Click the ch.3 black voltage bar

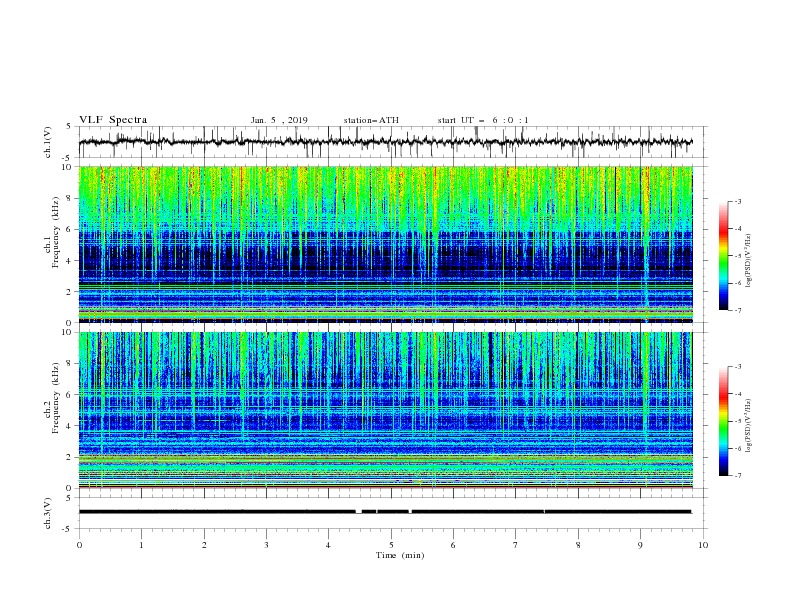(x=385, y=512)
